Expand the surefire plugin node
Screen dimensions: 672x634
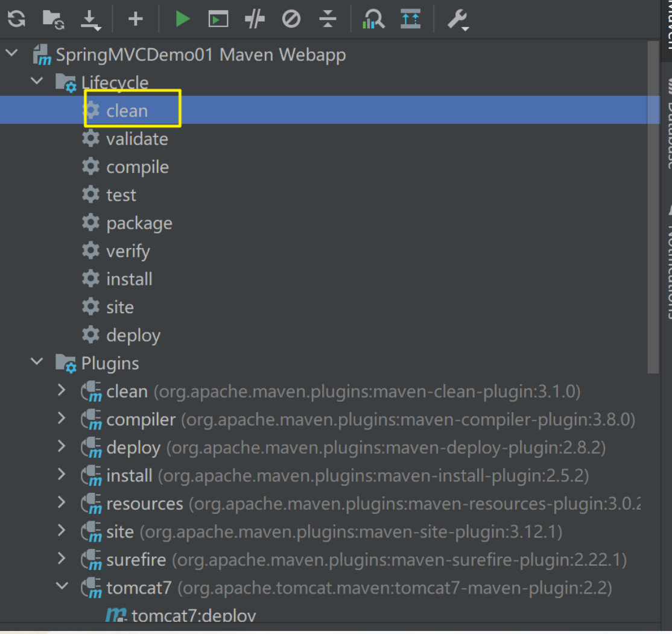(62, 558)
